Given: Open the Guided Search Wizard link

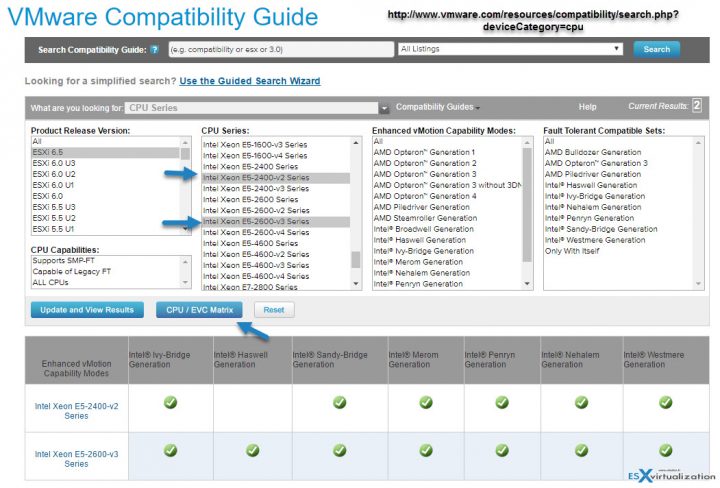Looking at the screenshot, I should [x=250, y=81].
